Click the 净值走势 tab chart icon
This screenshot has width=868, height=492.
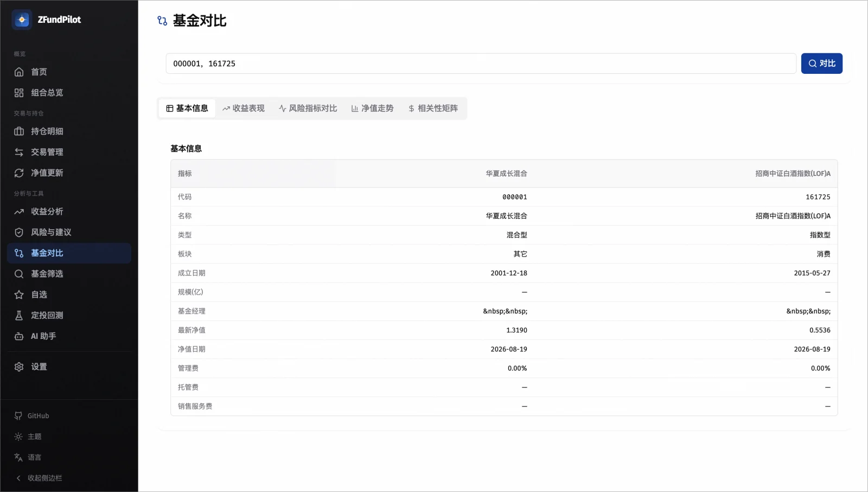pyautogui.click(x=355, y=109)
